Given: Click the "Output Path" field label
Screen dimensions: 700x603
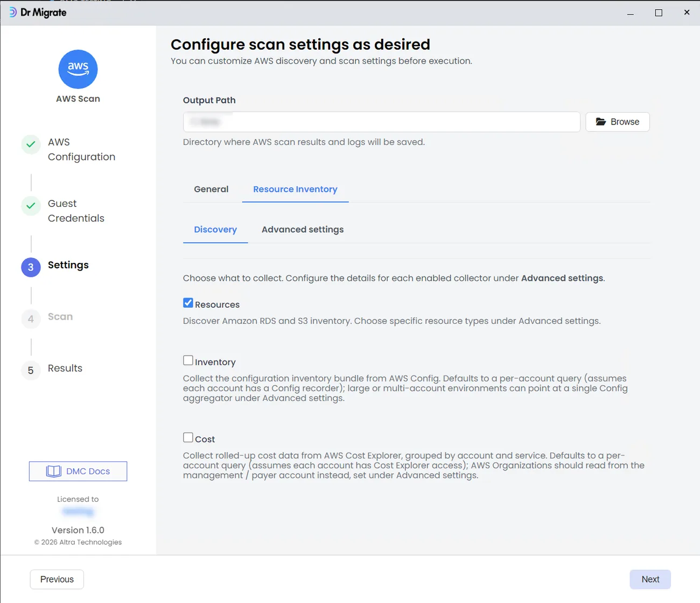Looking at the screenshot, I should [209, 100].
